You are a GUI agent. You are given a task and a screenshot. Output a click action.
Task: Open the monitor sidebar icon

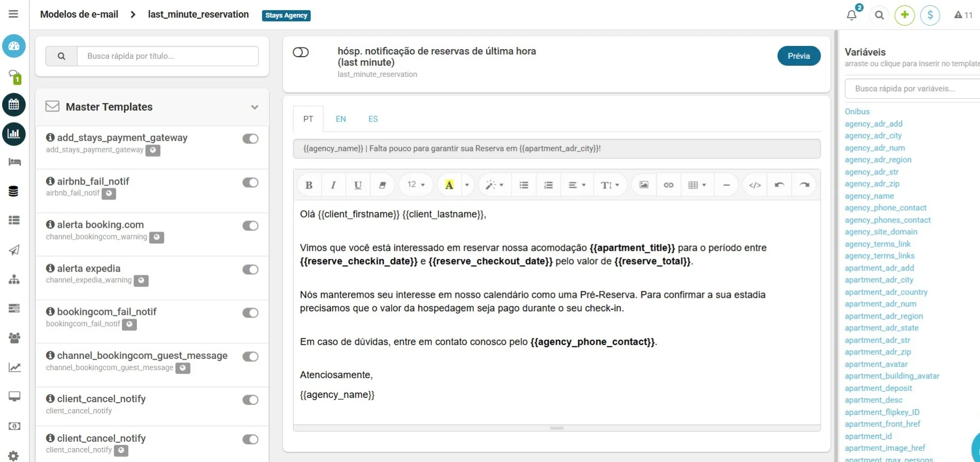[x=14, y=396]
